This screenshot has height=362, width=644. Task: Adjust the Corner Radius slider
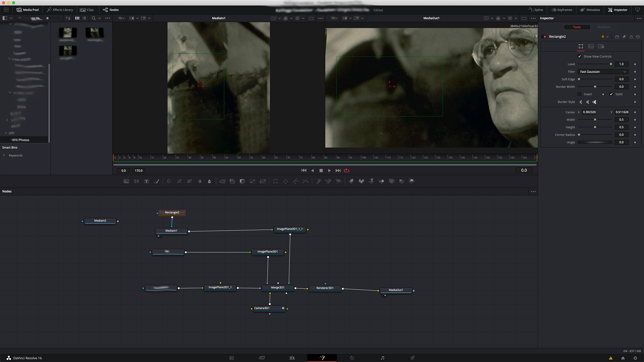point(595,135)
